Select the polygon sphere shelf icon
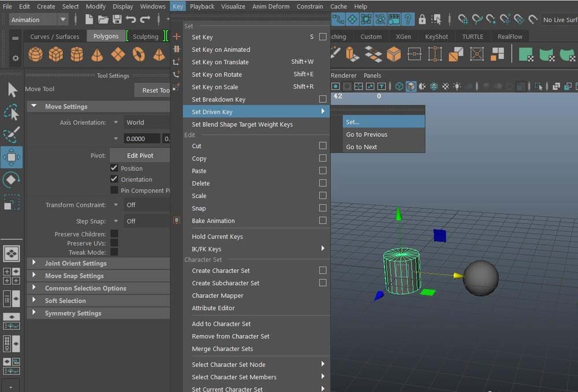This screenshot has width=578, height=392. pyautogui.click(x=35, y=55)
